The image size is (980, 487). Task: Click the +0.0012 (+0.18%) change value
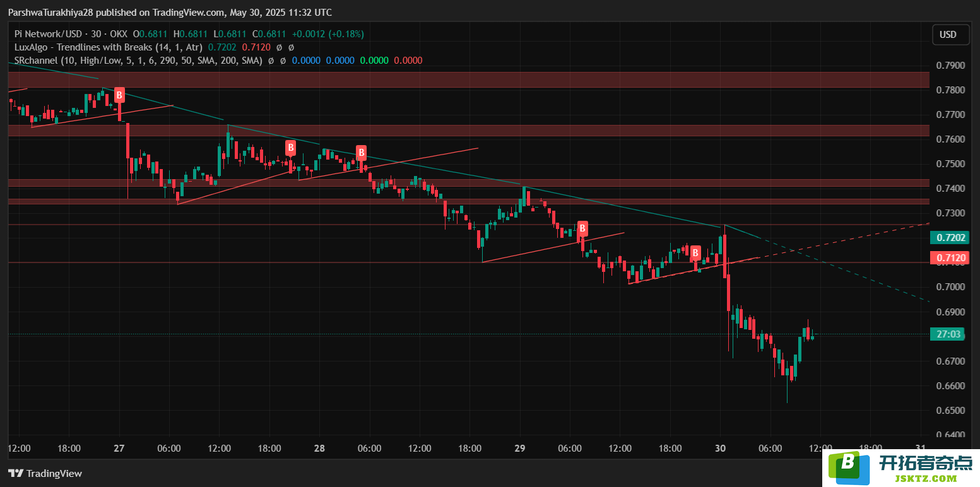pos(328,34)
